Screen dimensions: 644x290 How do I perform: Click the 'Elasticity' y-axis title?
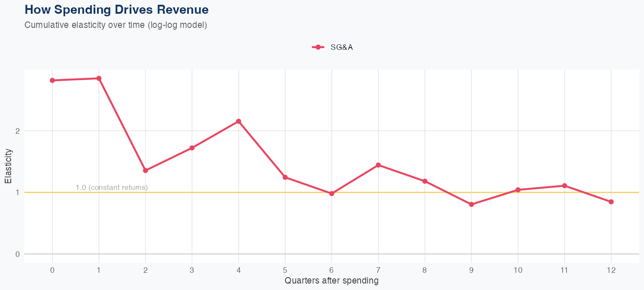coord(9,166)
